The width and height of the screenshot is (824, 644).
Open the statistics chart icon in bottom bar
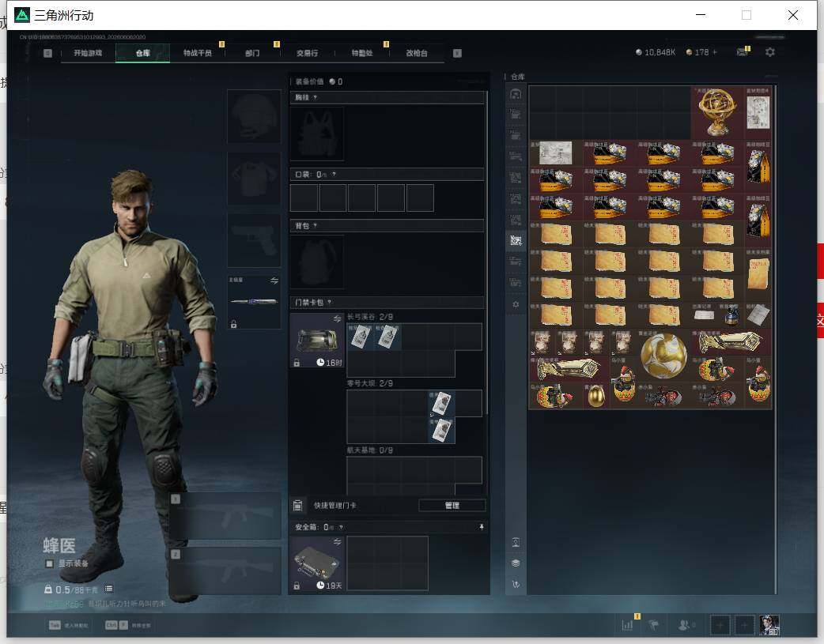click(x=627, y=625)
